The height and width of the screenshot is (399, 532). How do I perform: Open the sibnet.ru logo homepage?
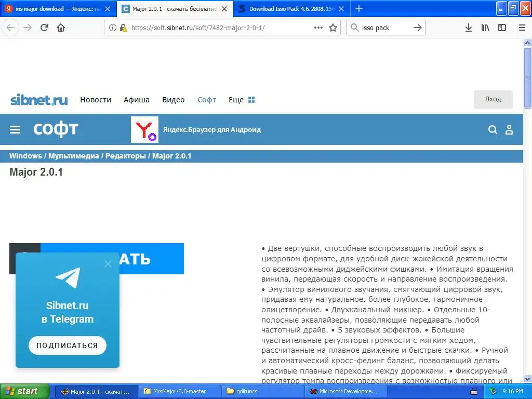[39, 100]
